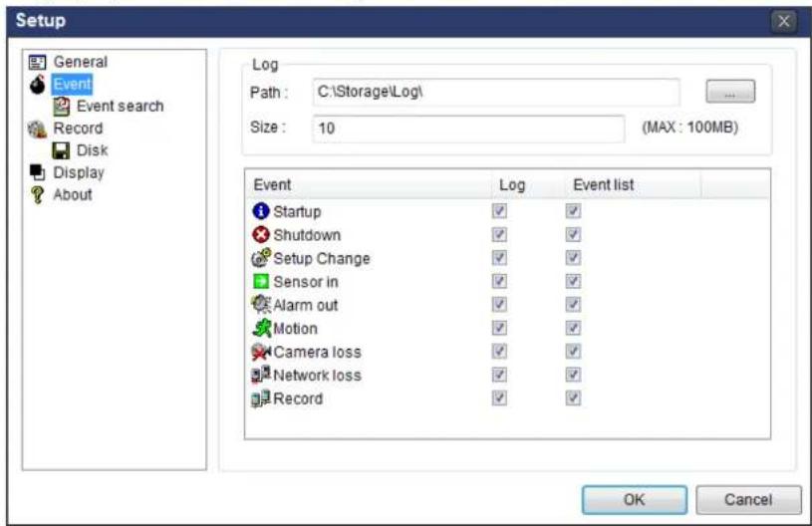Image resolution: width=812 pixels, height=526 pixels.
Task: Toggle Event list for Record event
Action: 573,398
